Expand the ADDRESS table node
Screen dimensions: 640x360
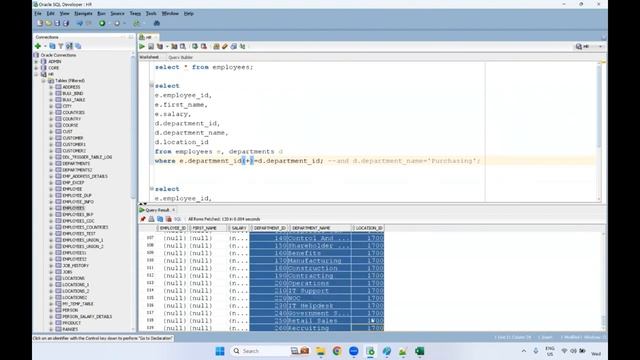51,87
